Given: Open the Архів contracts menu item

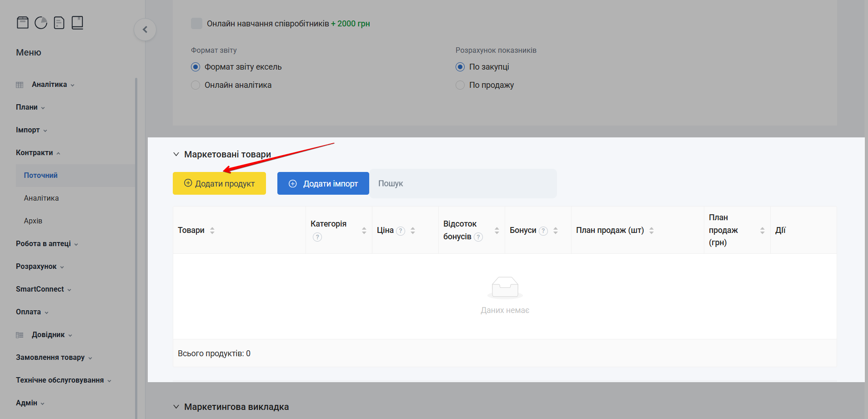Looking at the screenshot, I should click(x=33, y=221).
